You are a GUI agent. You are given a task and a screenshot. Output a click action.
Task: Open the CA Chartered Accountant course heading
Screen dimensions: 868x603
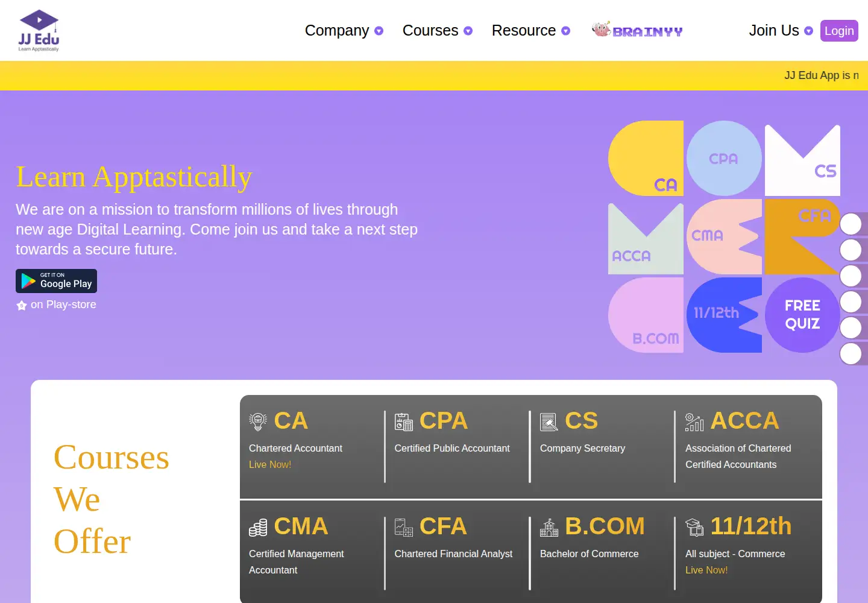(x=291, y=421)
